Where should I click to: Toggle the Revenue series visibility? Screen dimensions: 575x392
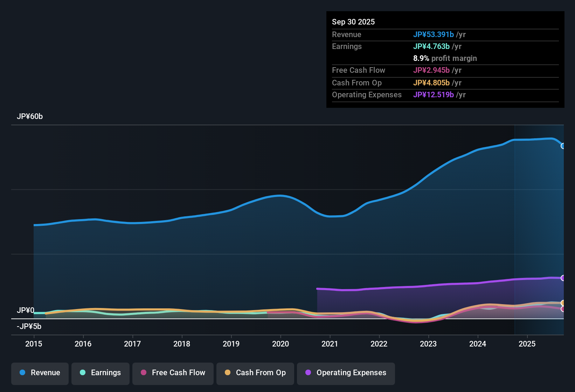(40, 373)
